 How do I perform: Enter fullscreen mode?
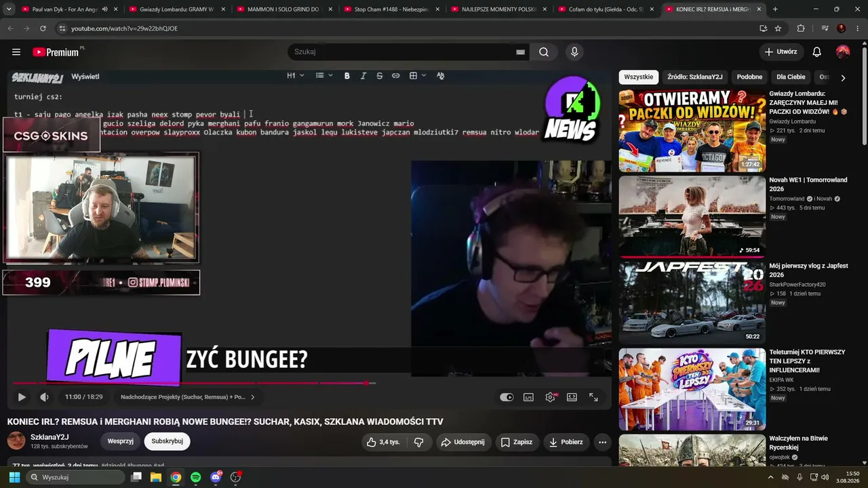click(x=593, y=397)
